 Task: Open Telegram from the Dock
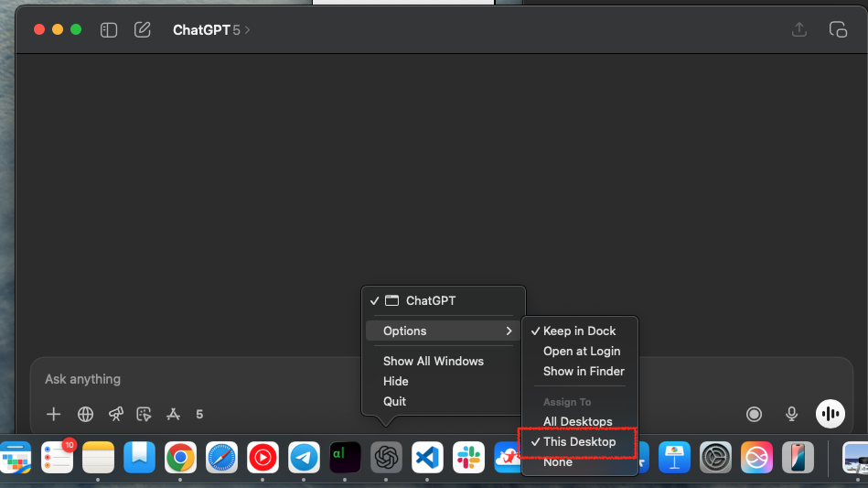(x=304, y=458)
